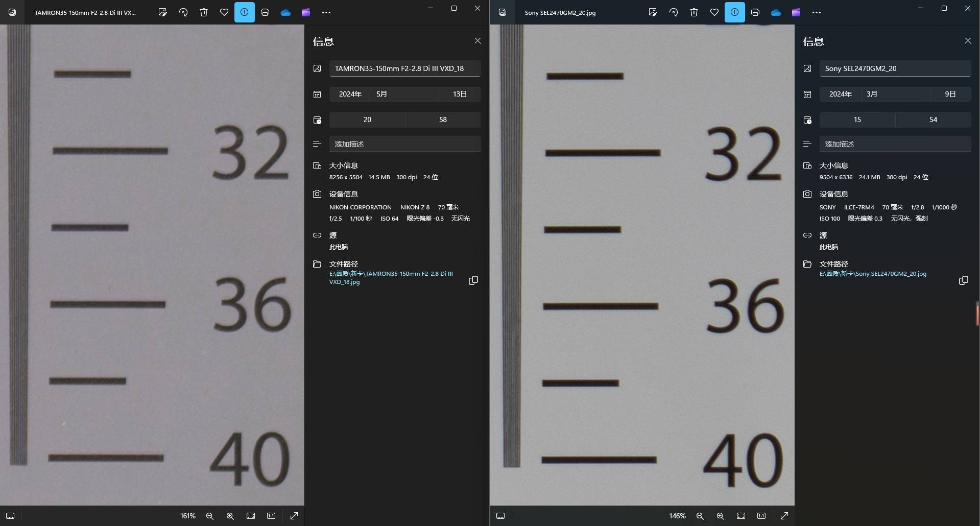Zoom in on the Sony image
Viewport: 980px width, 526px height.
click(x=720, y=516)
